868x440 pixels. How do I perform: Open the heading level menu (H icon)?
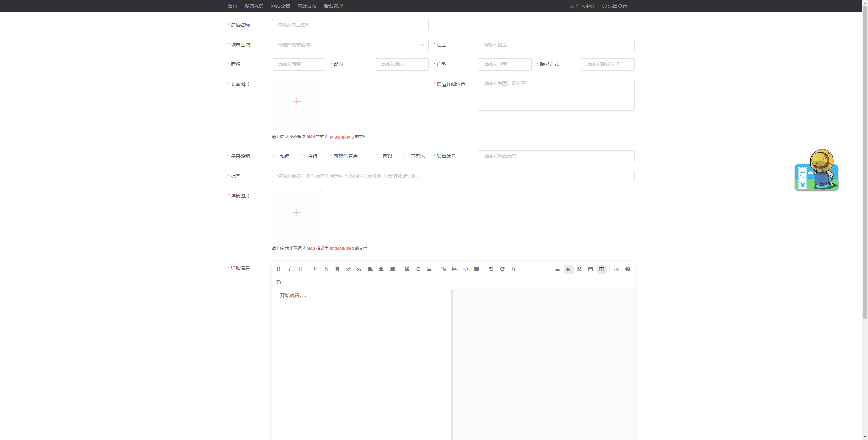click(300, 269)
